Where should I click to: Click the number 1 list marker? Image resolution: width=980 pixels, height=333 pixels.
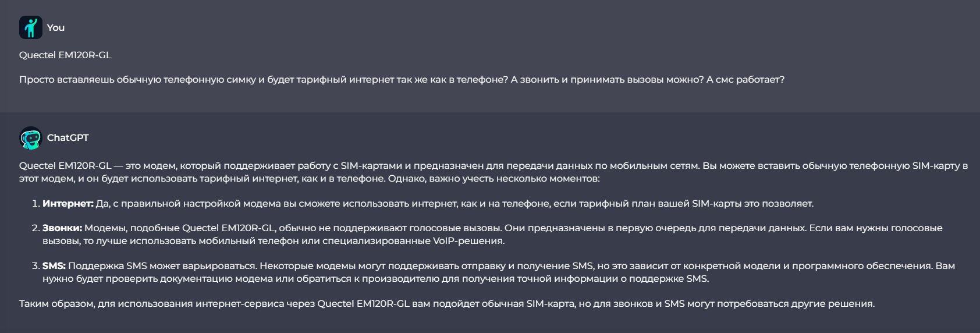(x=35, y=203)
